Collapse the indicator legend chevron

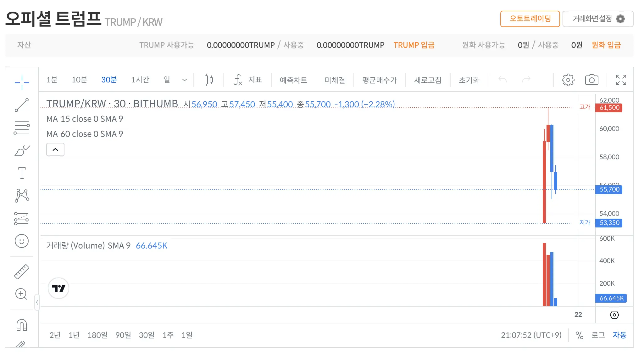[55, 149]
